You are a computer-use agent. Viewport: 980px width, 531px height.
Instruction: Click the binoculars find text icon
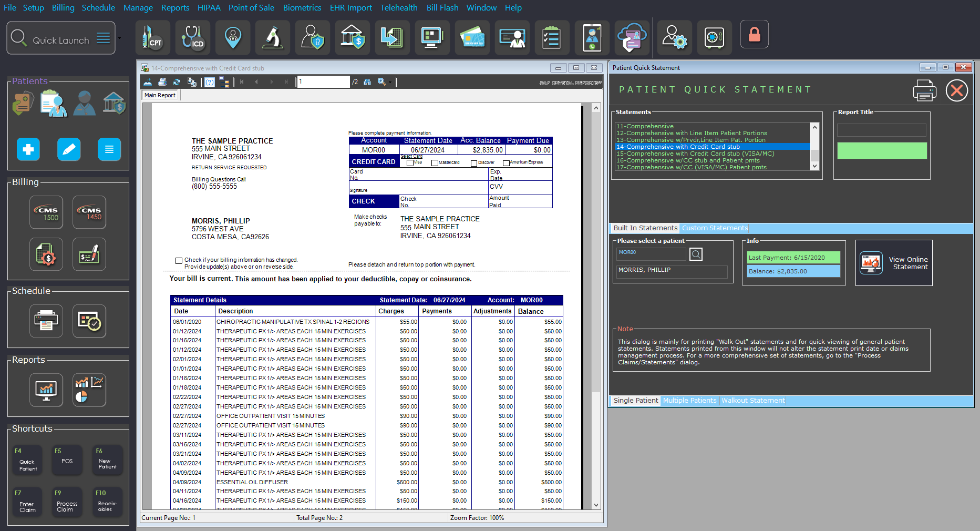[x=367, y=82]
